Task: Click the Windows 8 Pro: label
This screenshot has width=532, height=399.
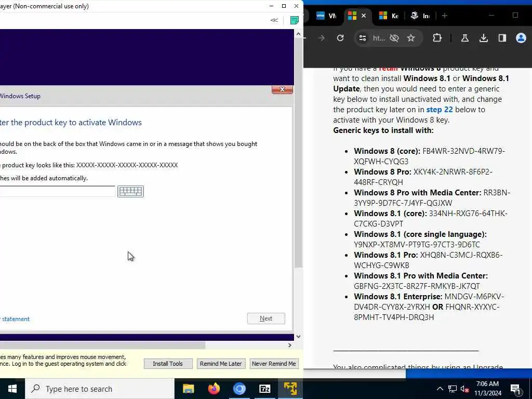Action: pyautogui.click(x=382, y=171)
